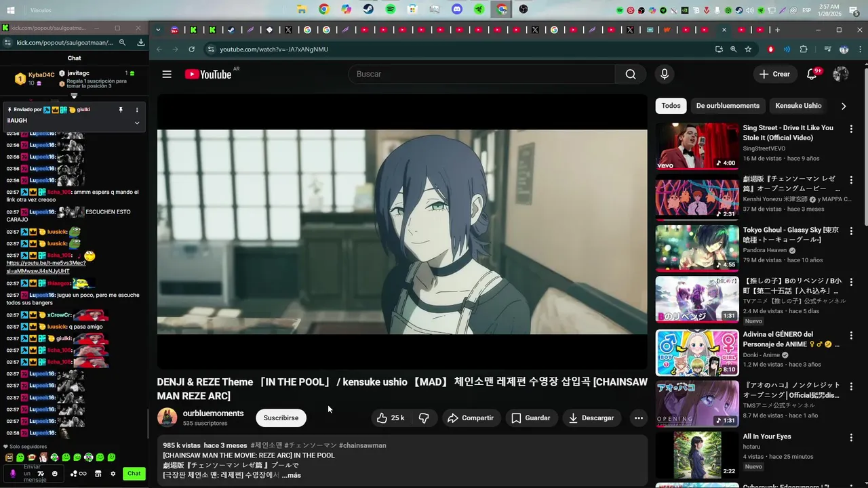Image resolution: width=868 pixels, height=488 pixels.
Task: Click the video player frame to pause
Action: [x=402, y=232]
